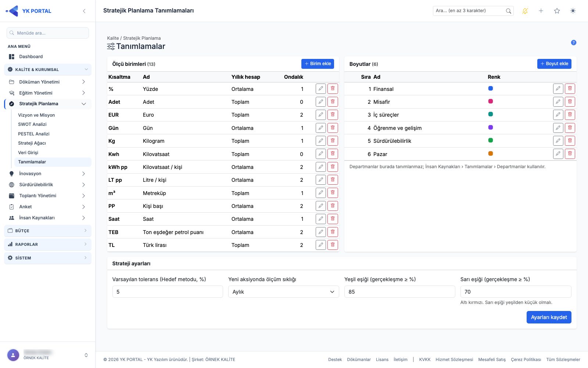Screen dimensions: 588x368
Task: Open the Destek footer link
Action: (335, 360)
